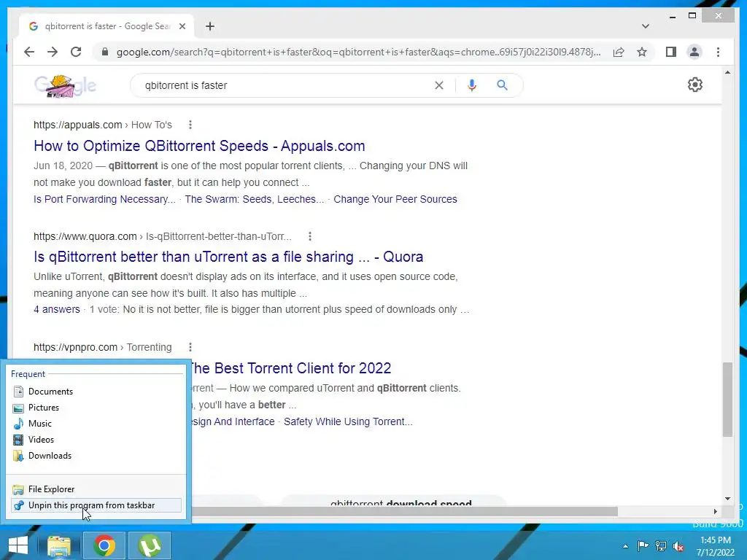
Task: Open the Action Center flag icon
Action: pos(642,546)
